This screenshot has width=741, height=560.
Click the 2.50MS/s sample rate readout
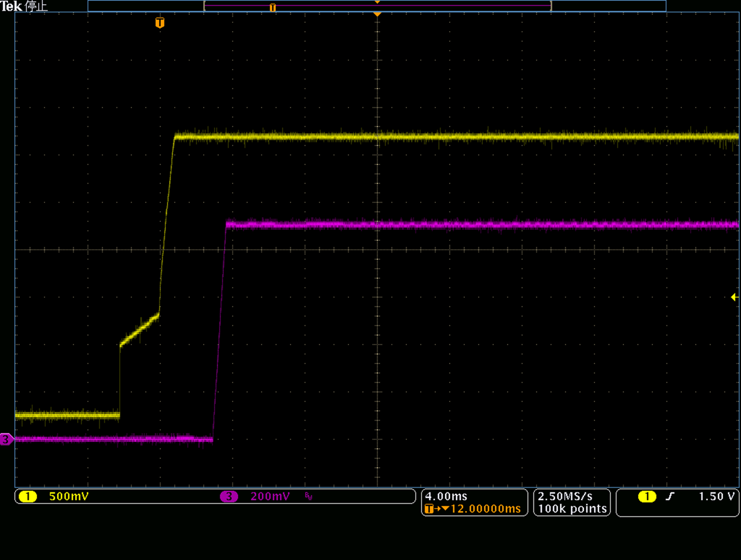[x=565, y=496]
